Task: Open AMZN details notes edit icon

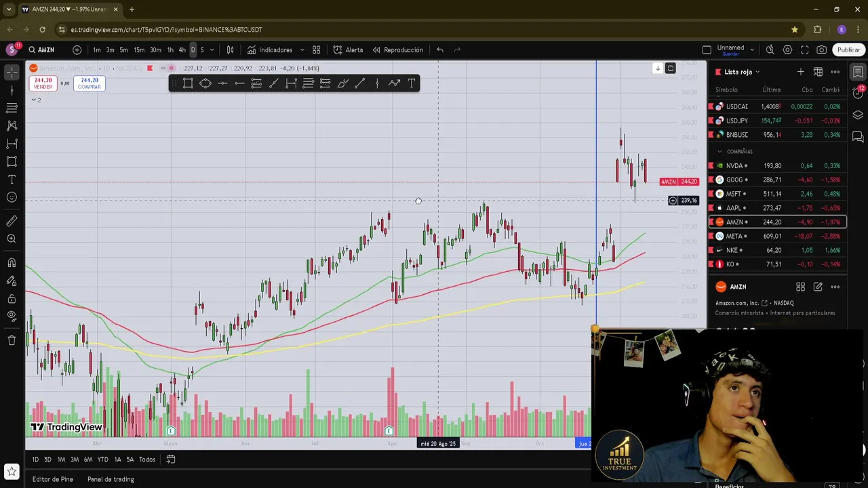Action: point(818,287)
